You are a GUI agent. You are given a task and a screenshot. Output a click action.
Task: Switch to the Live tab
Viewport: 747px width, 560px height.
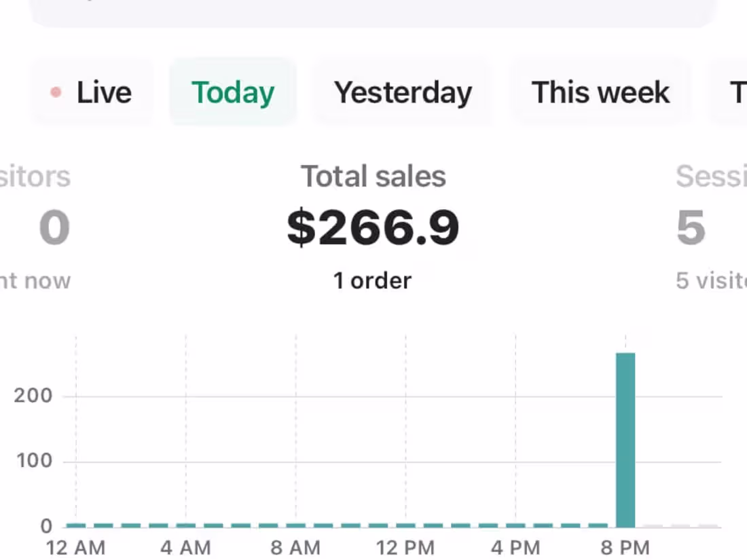tap(93, 92)
